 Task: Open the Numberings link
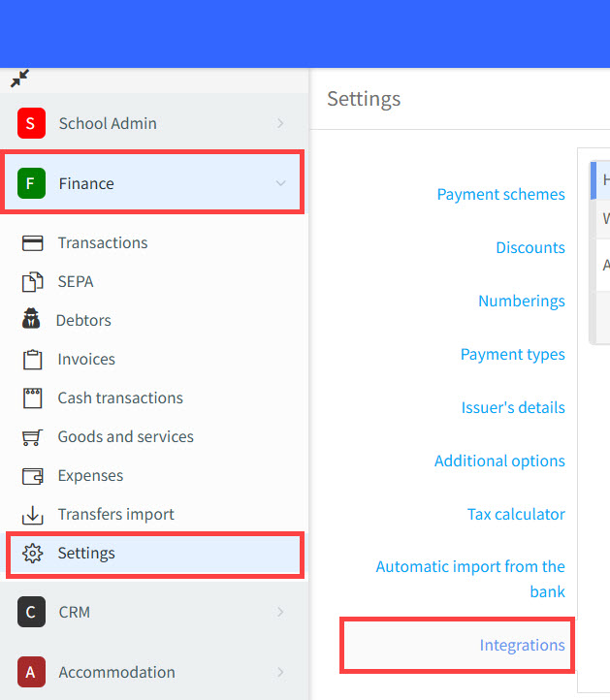[x=522, y=301]
